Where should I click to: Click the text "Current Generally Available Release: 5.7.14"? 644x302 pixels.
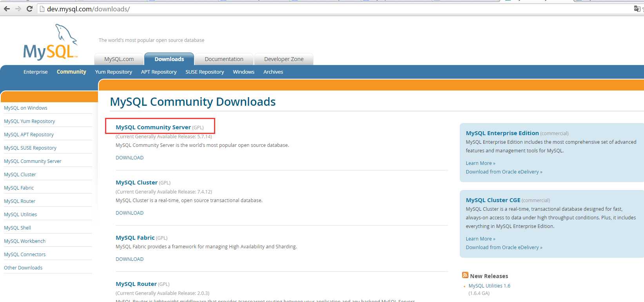tap(164, 137)
